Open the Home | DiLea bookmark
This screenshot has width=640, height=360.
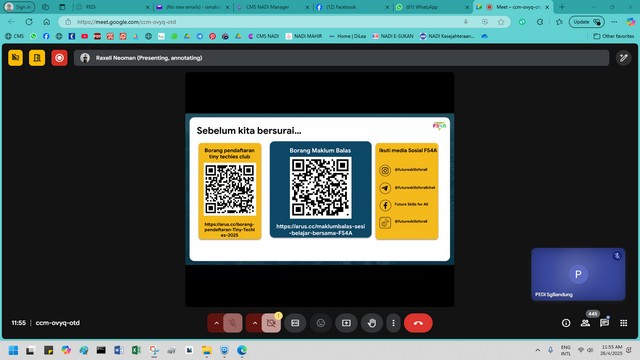tap(347, 36)
